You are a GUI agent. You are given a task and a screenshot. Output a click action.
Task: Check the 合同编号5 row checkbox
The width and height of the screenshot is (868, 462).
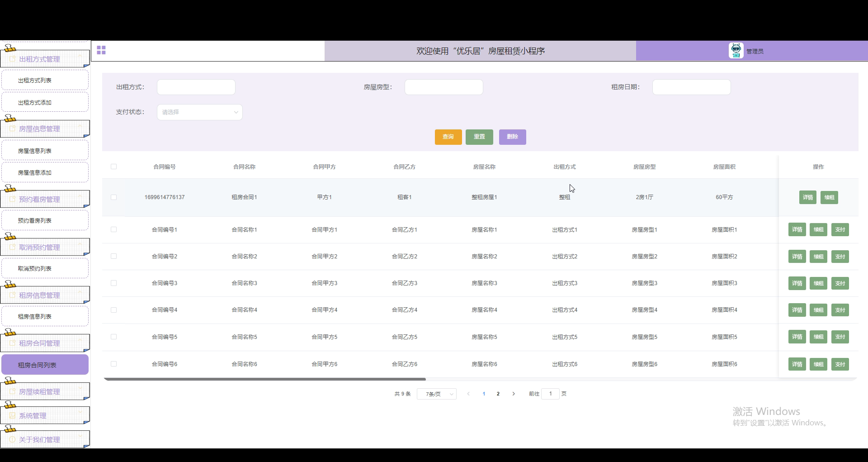coord(113,337)
